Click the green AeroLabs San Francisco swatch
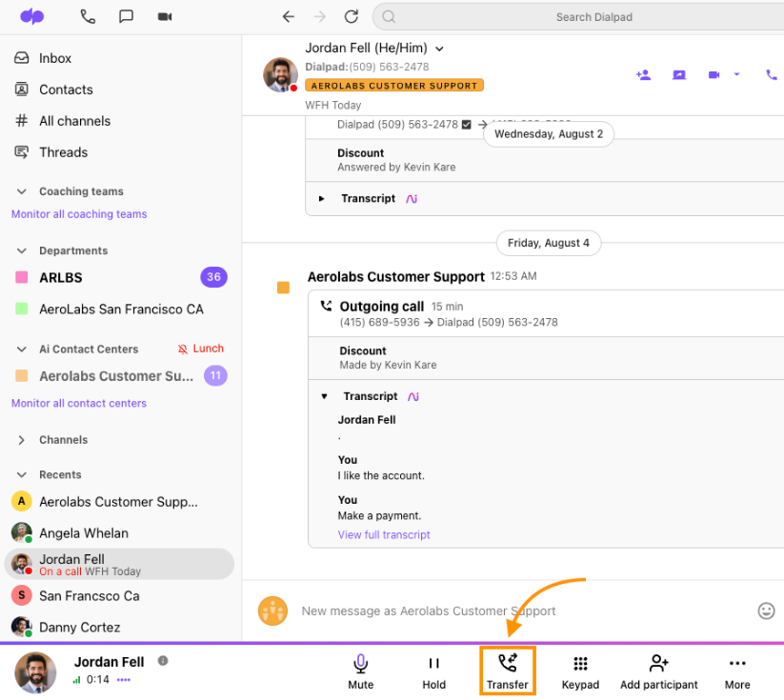Screen dimensions: 784x700 click(22, 309)
